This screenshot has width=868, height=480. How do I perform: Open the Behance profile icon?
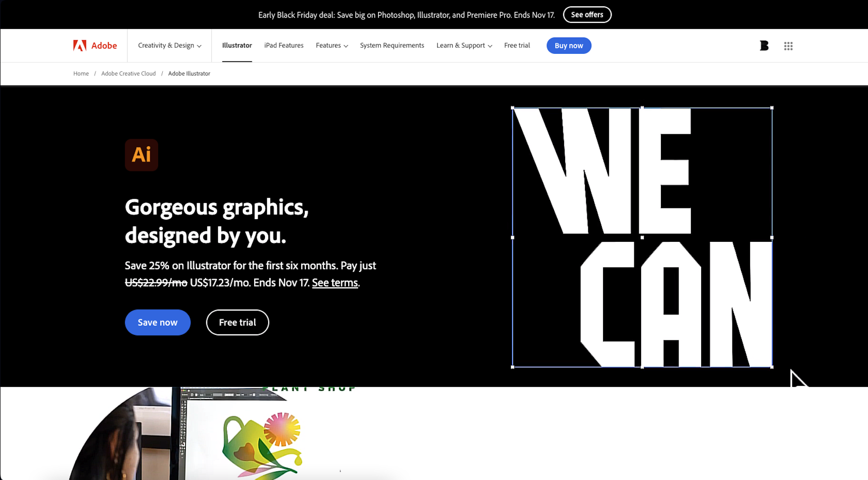pos(764,46)
